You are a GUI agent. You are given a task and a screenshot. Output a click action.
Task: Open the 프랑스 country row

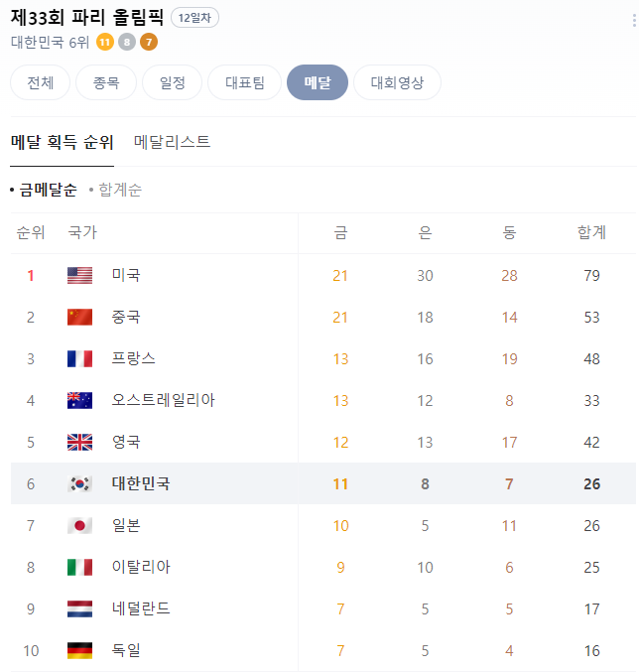pos(323,358)
